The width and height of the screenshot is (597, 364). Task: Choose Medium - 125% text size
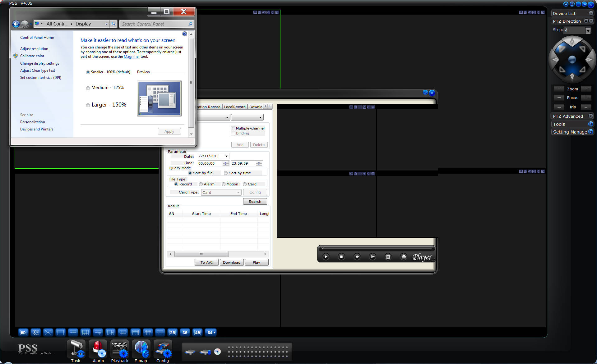88,88
